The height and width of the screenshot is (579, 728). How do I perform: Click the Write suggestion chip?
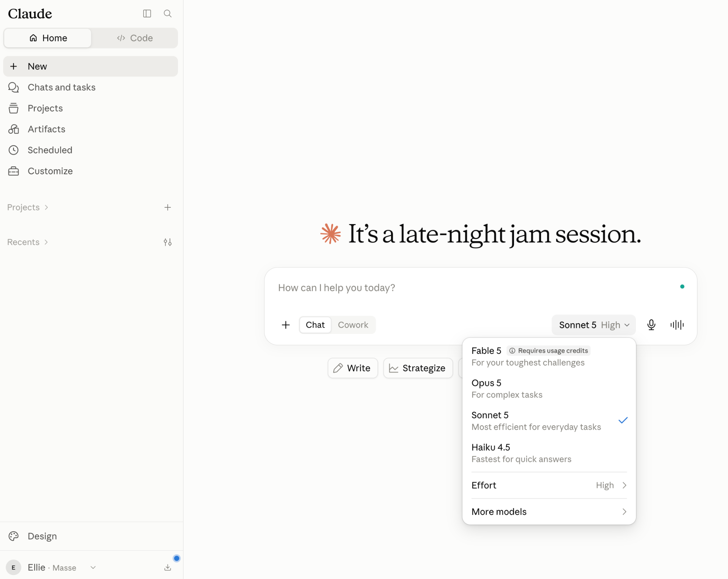[353, 368]
